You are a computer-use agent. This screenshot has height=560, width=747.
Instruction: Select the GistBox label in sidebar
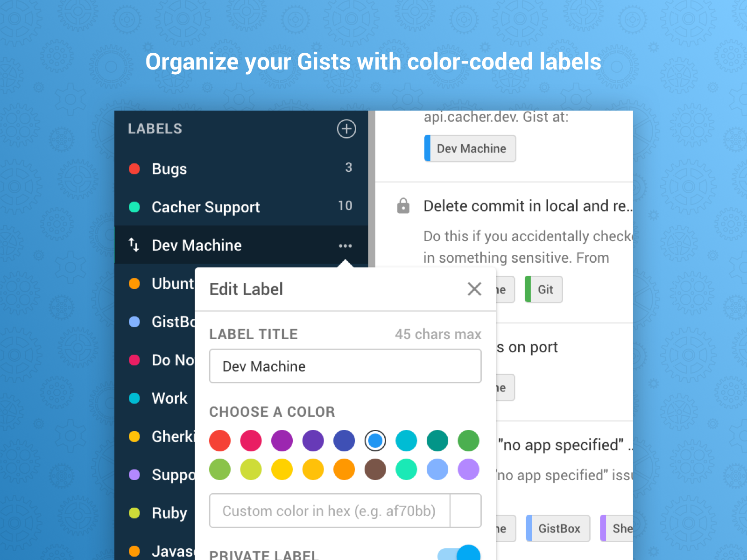click(155, 322)
